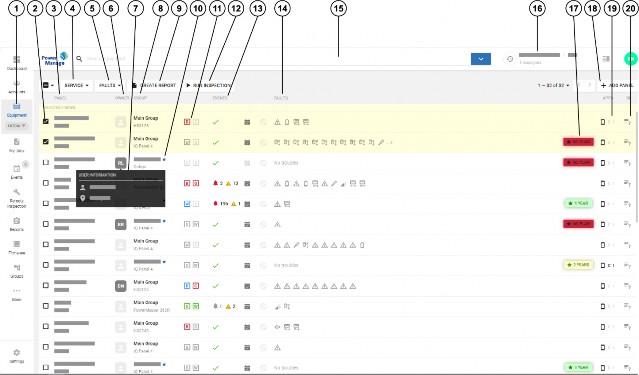Open the Events sidebar section

click(16, 172)
